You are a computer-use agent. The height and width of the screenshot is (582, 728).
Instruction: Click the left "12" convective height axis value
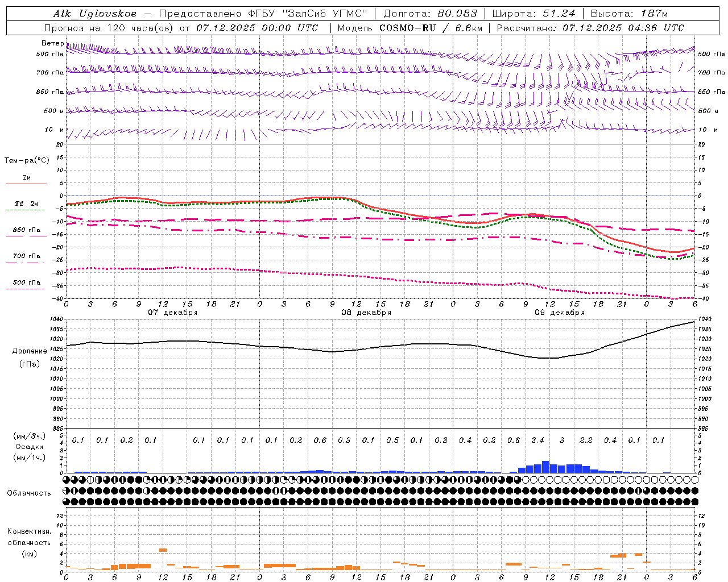[60, 516]
